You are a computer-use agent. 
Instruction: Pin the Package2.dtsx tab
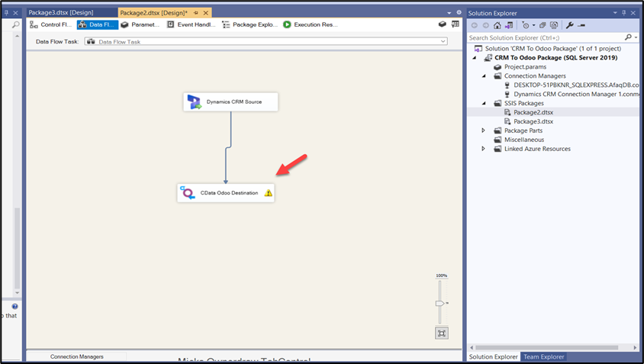point(196,13)
